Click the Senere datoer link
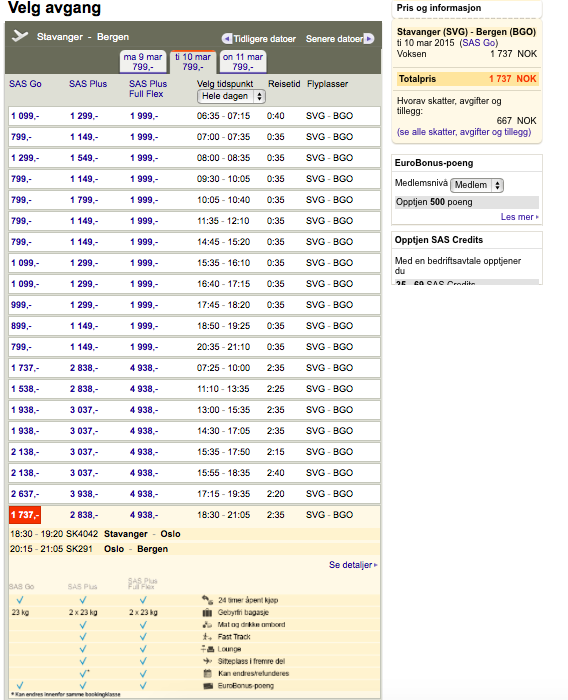The width and height of the screenshot is (568, 700). pos(334,39)
